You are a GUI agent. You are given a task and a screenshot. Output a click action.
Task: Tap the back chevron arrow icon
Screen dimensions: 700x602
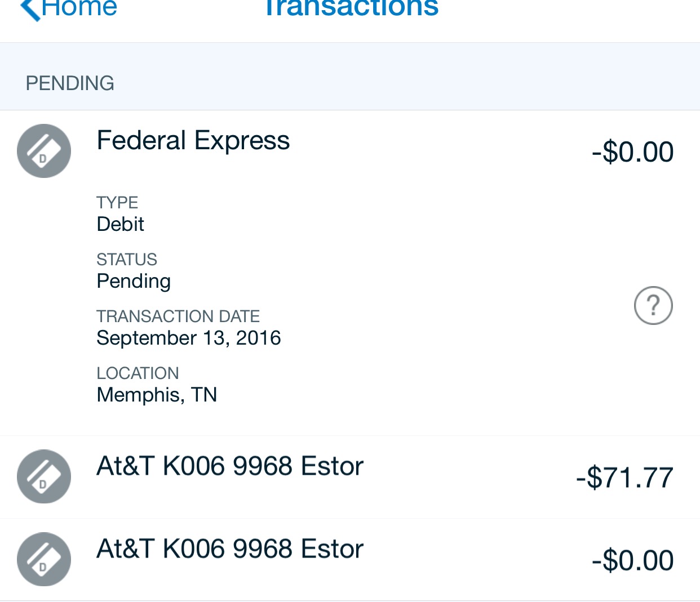point(30,9)
